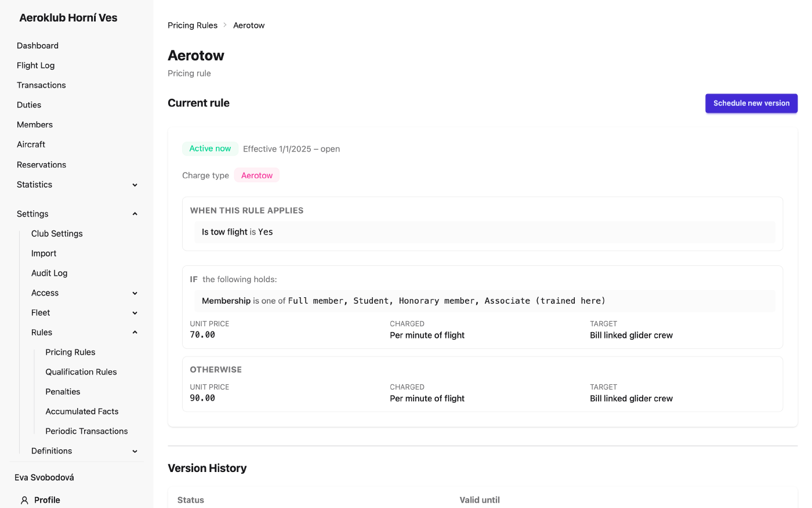Screen dimensions: 812x508
Task: Open Periodic Transactions
Action: click(x=86, y=431)
